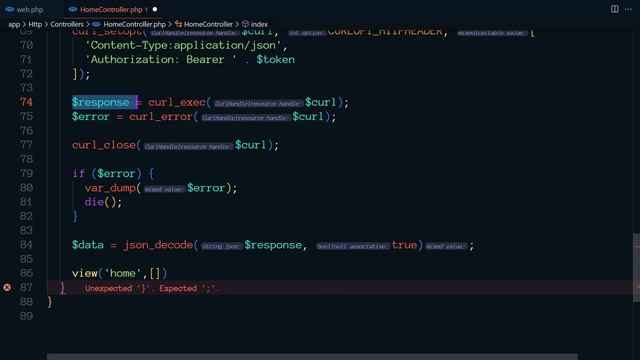
Task: Click the class symbol icon before HomeController
Action: pos(178,24)
